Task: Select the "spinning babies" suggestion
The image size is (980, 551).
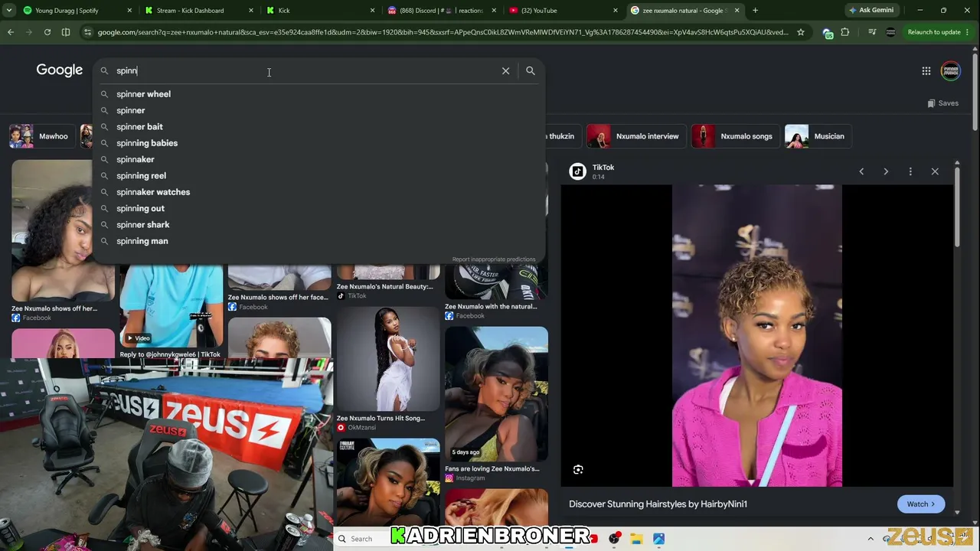Action: (x=318, y=143)
